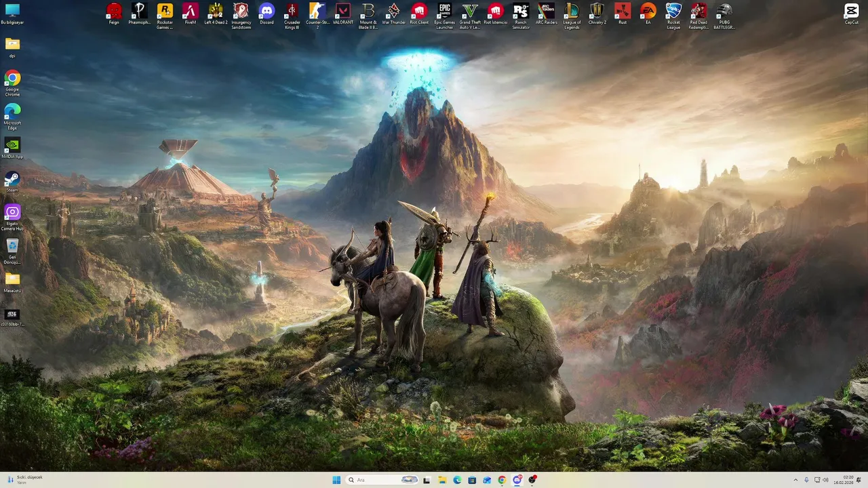Select the Bu bilgisayar icon
The height and width of the screenshot is (488, 868).
click(12, 14)
